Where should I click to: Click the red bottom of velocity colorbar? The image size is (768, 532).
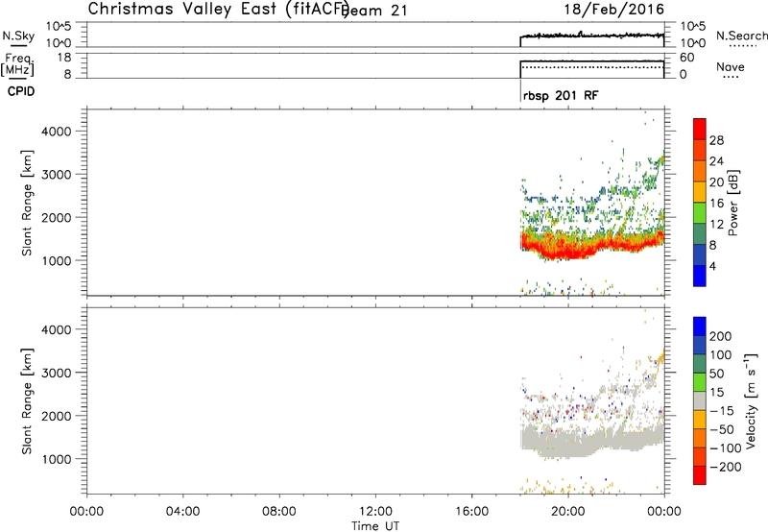click(x=700, y=475)
